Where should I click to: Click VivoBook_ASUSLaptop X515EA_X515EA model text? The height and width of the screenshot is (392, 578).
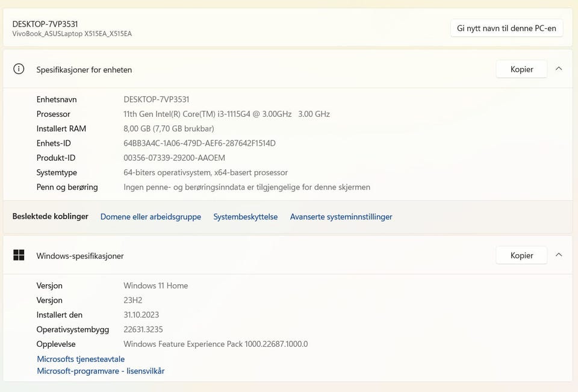72,34
